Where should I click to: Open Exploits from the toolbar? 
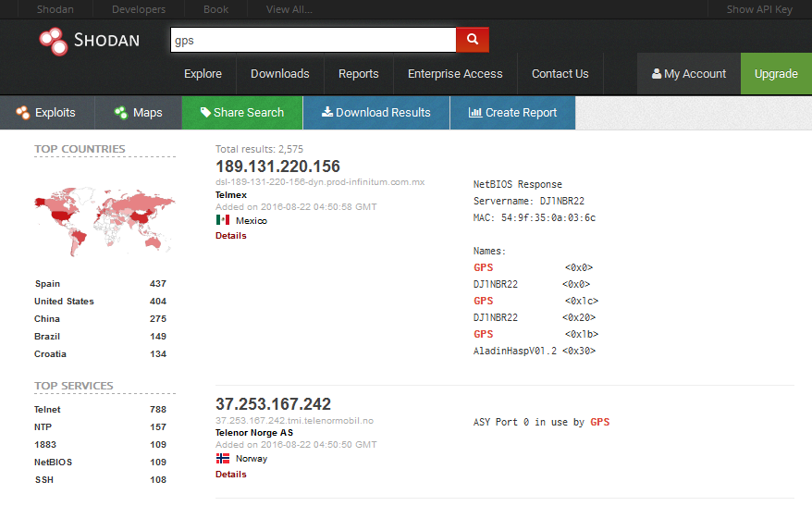click(47, 112)
